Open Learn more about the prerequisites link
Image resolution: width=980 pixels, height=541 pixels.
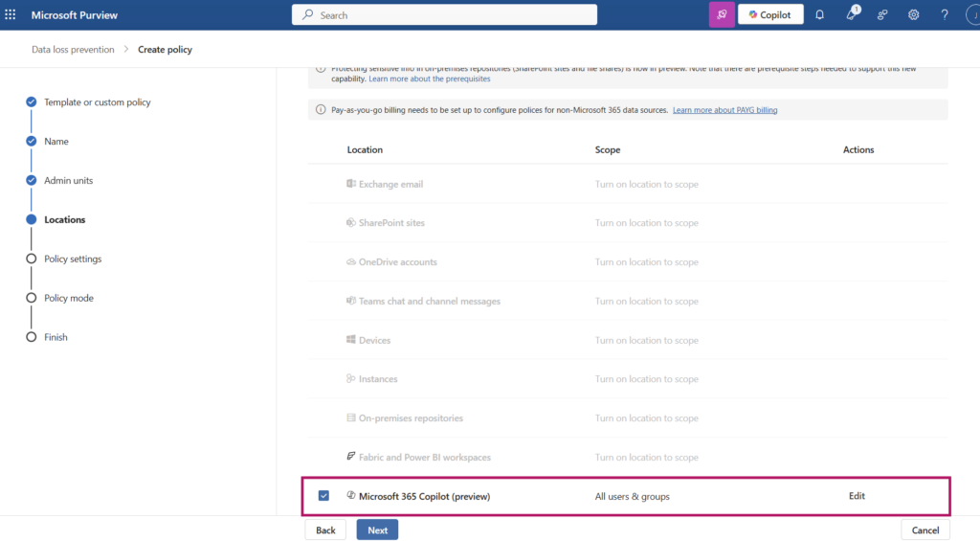(430, 79)
